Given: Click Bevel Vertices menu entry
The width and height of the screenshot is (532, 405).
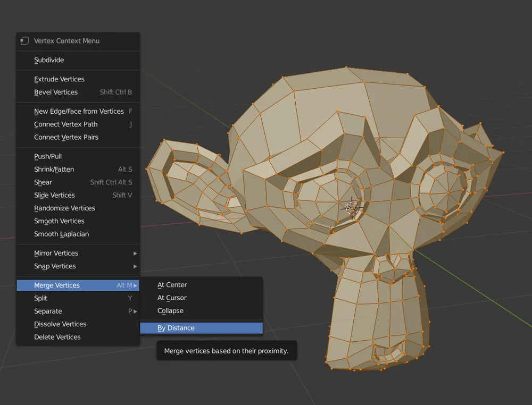Looking at the screenshot, I should [x=56, y=92].
